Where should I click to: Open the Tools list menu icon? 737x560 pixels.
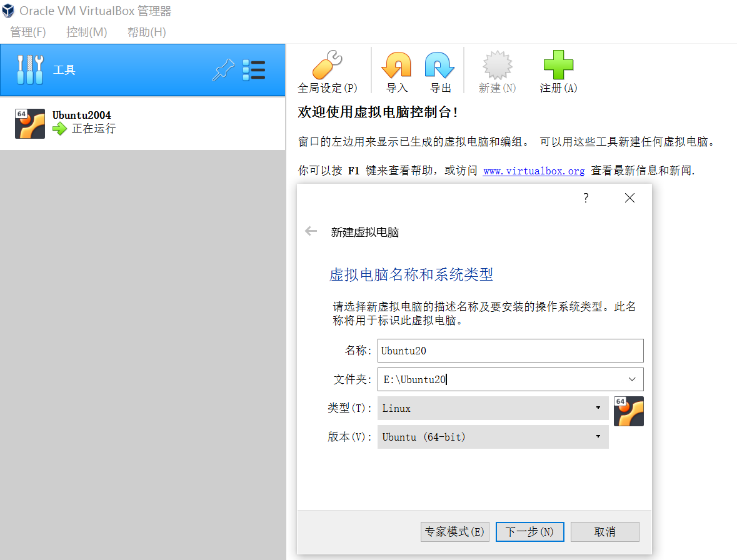pyautogui.click(x=254, y=70)
